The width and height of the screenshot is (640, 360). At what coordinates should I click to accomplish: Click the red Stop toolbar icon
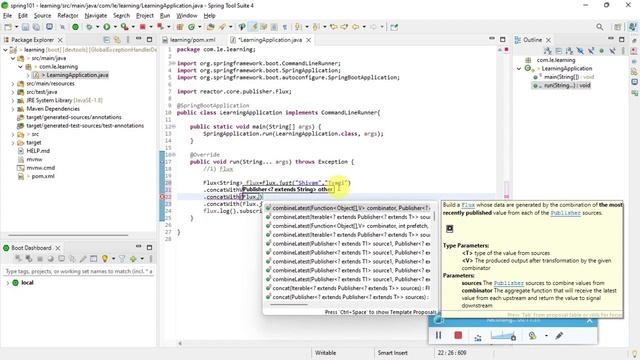142,27
